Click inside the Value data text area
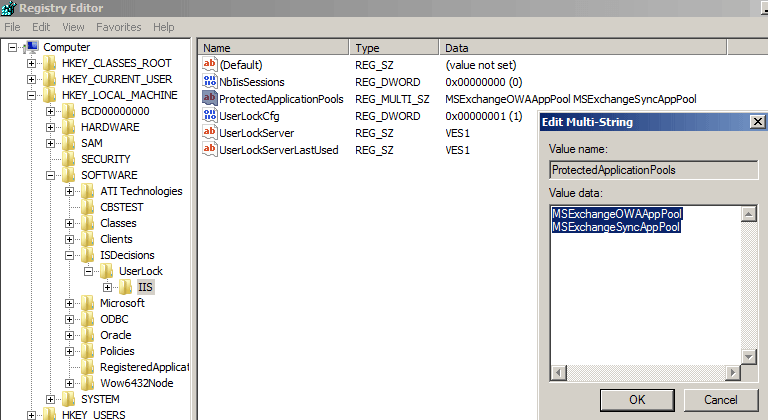The width and height of the screenshot is (768, 420). coord(646,286)
